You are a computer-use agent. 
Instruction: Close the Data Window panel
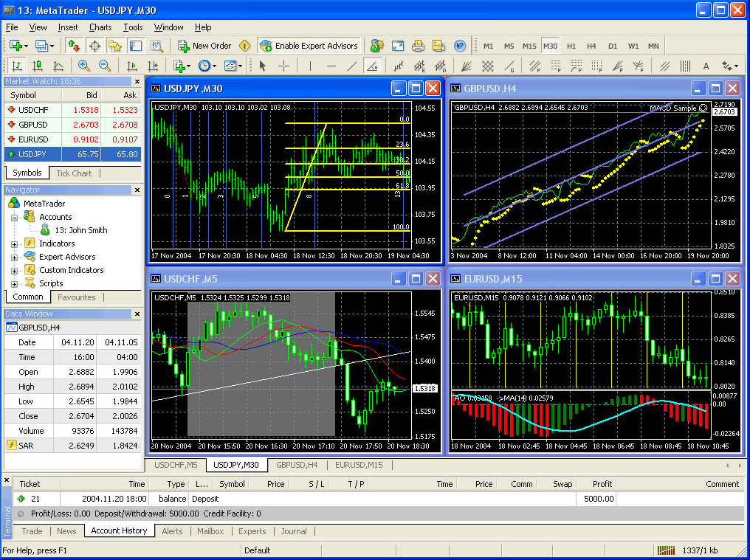[x=137, y=314]
